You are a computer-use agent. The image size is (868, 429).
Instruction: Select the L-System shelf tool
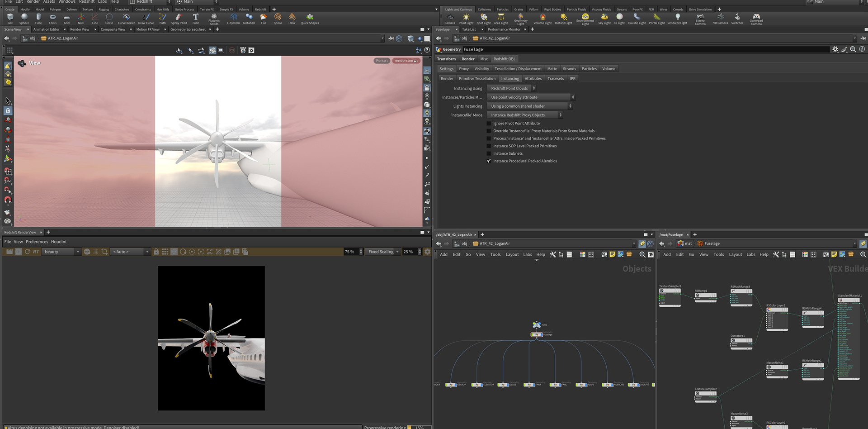point(233,18)
